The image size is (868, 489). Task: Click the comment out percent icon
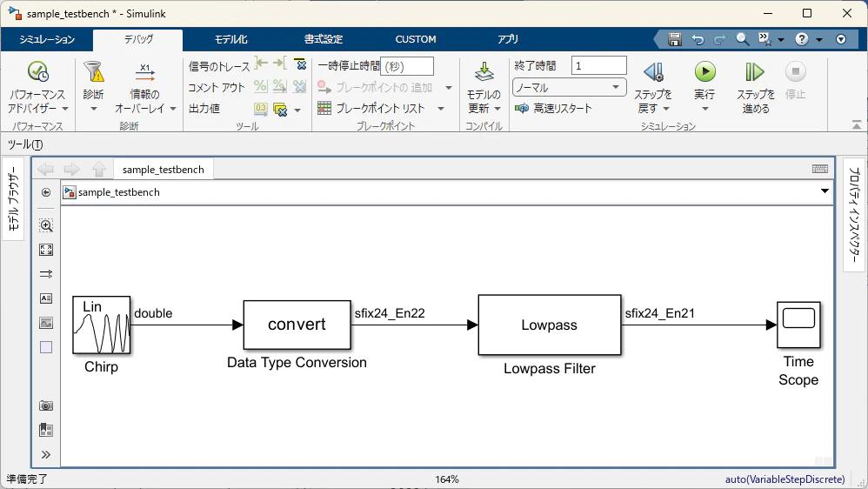260,86
